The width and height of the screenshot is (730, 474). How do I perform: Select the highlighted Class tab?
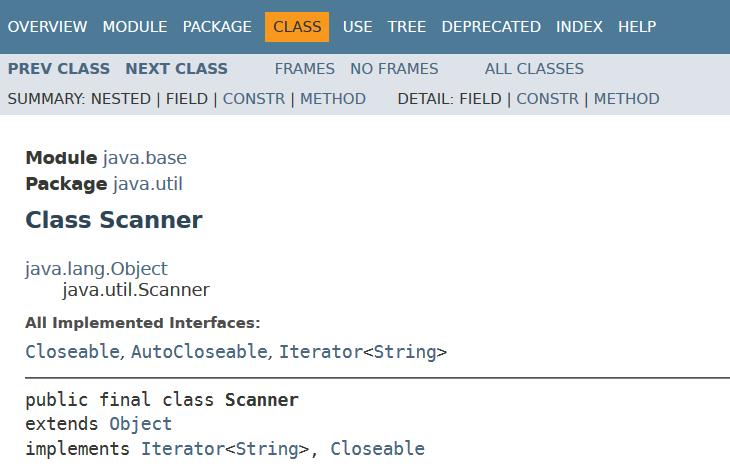[297, 27]
